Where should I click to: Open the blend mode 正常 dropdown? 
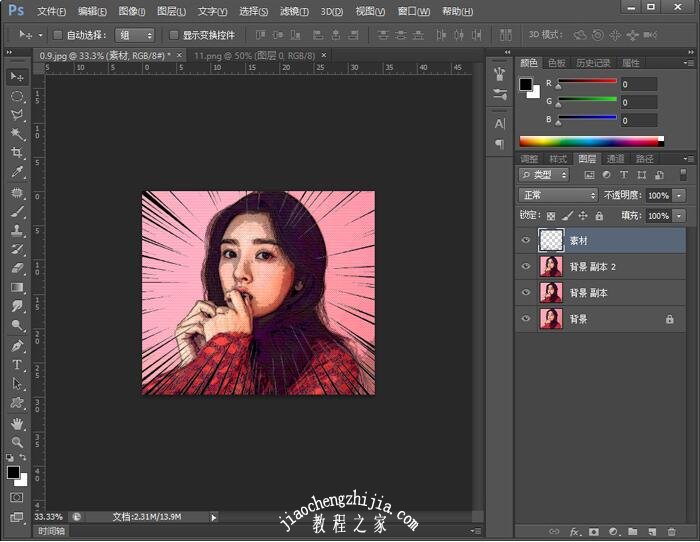tap(558, 195)
